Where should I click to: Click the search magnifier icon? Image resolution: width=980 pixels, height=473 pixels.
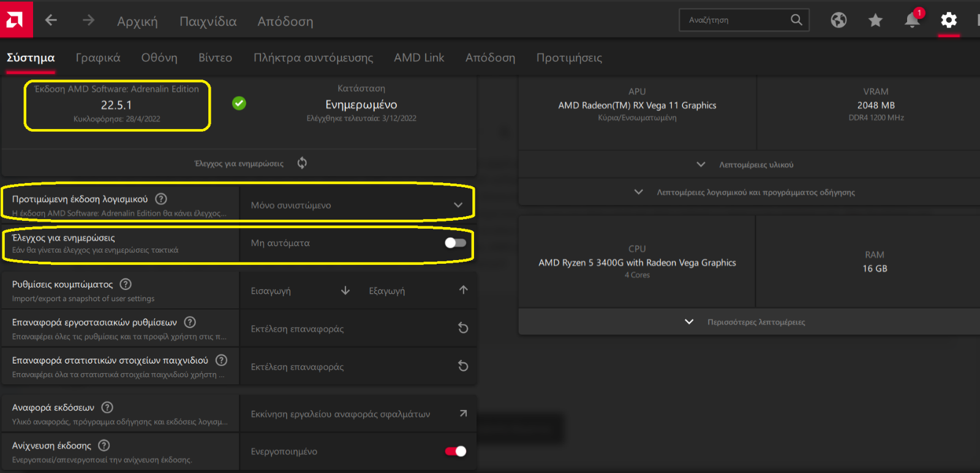tap(796, 20)
